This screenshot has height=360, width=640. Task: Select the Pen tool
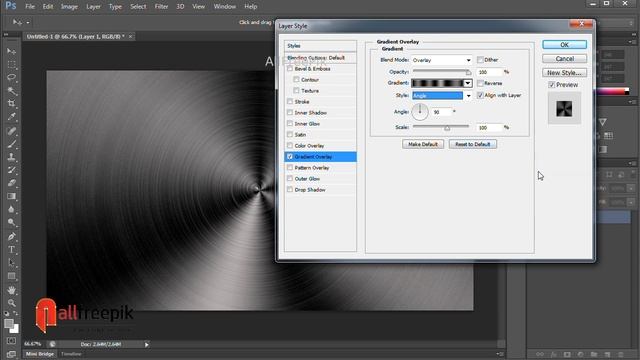(x=11, y=236)
